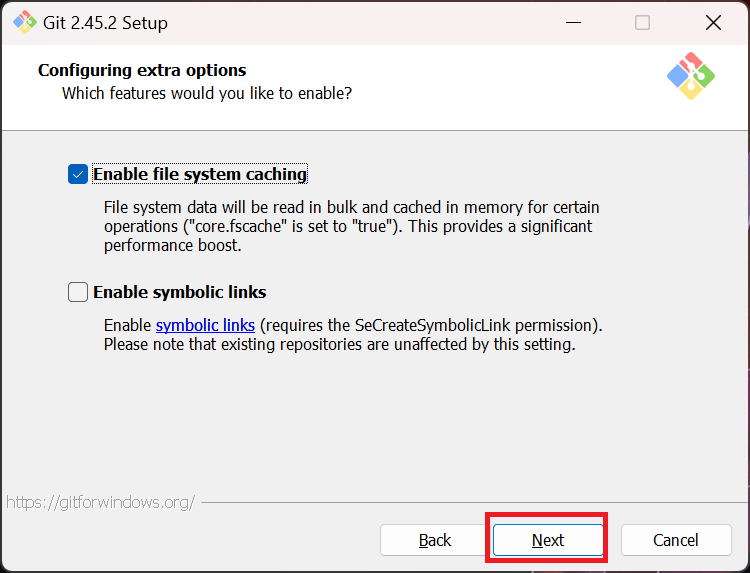This screenshot has width=750, height=573.
Task: Open the blue 'symbolic links' hyperlink
Action: (205, 325)
